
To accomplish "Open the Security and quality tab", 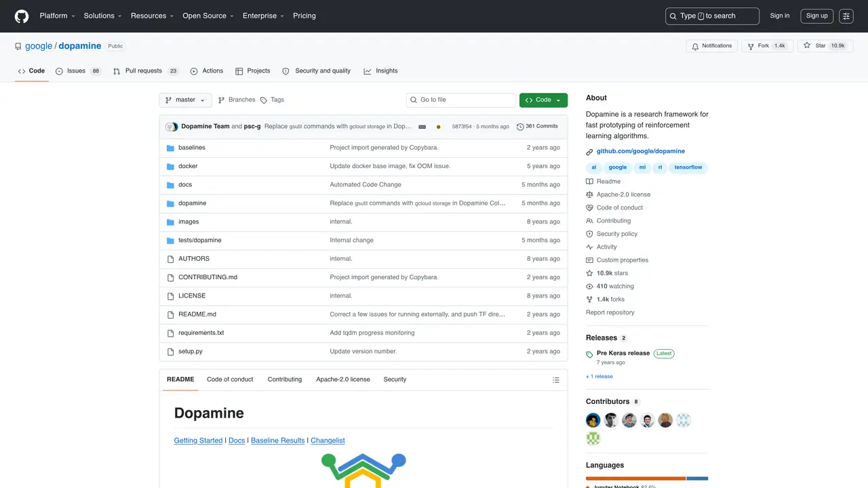I will tap(317, 70).
